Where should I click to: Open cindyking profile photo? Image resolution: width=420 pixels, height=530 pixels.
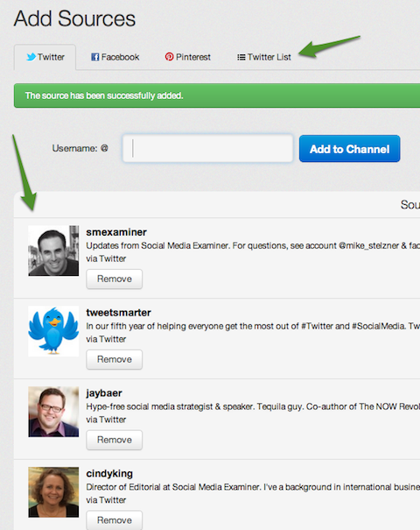click(53, 491)
